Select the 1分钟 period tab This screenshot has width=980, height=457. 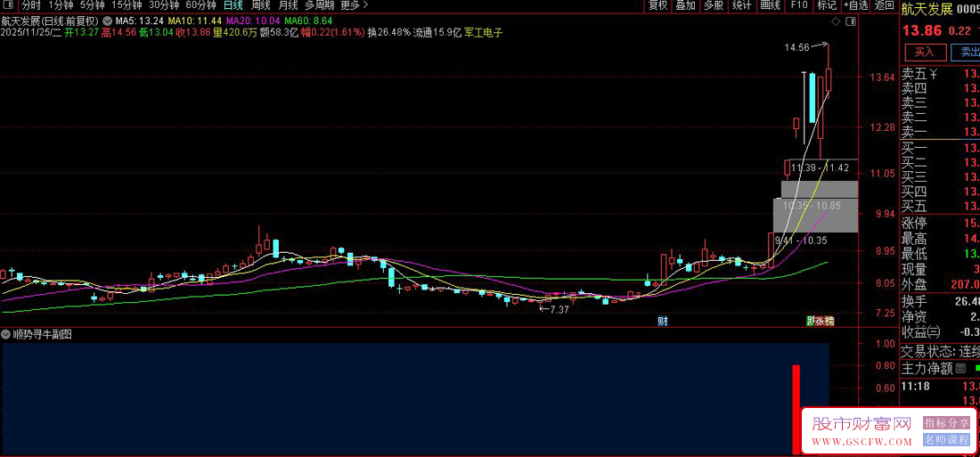(60, 5)
